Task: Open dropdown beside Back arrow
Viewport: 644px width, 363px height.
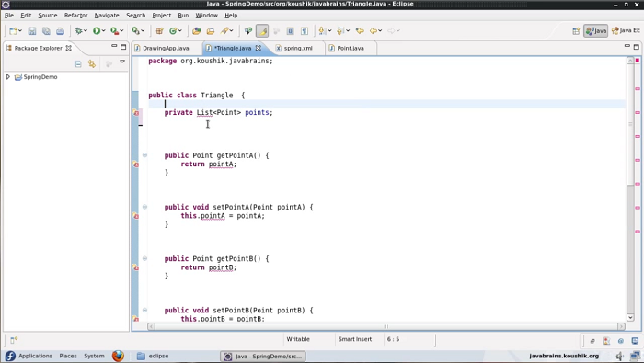Action: point(380,30)
